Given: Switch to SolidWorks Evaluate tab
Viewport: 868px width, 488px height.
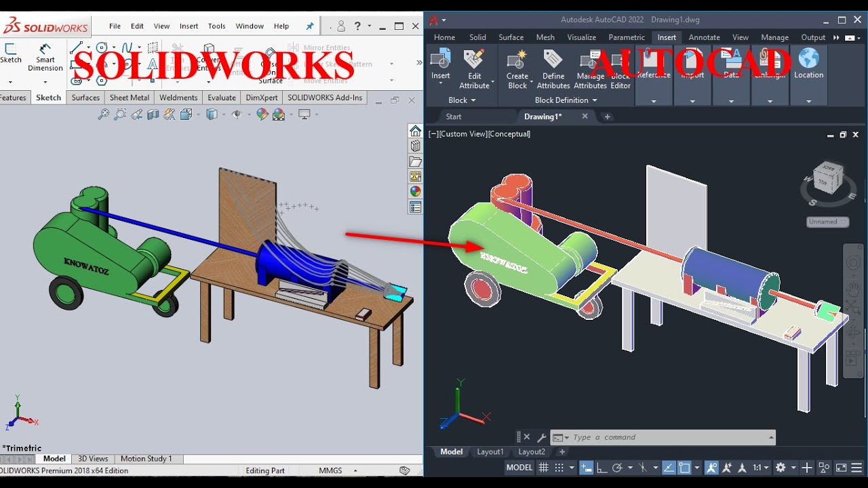Looking at the screenshot, I should coord(222,98).
